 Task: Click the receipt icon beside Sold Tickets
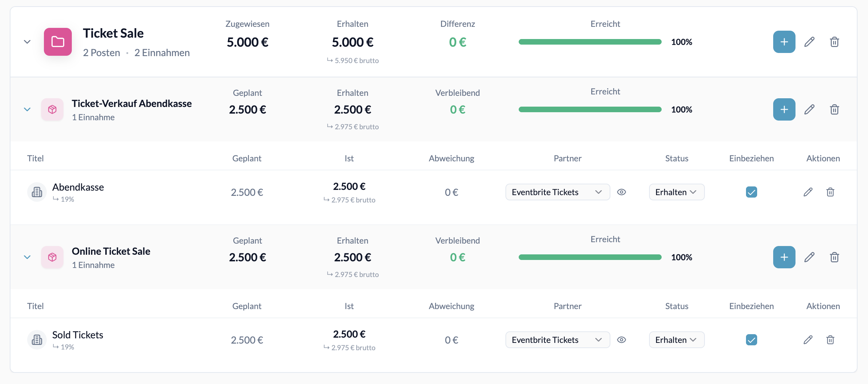[37, 339]
